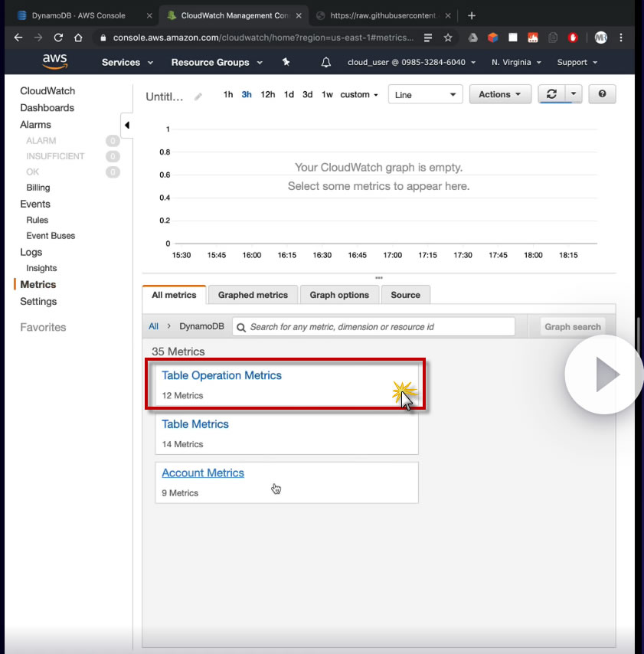The height and width of the screenshot is (654, 644).
Task: Open the Graph options tab
Action: pyautogui.click(x=339, y=295)
